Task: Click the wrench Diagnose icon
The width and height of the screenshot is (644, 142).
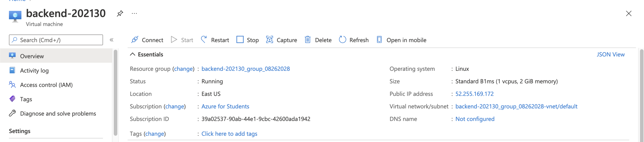Action: point(12,113)
